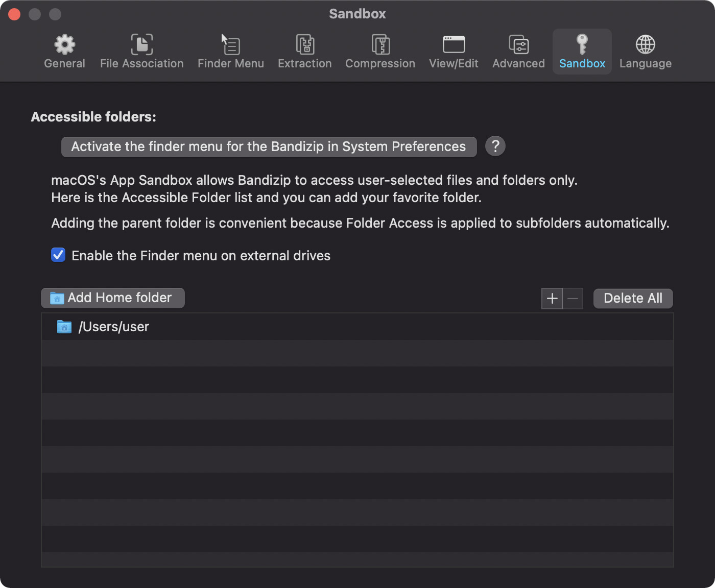Switch to View/Edit preferences icon

pos(454,45)
